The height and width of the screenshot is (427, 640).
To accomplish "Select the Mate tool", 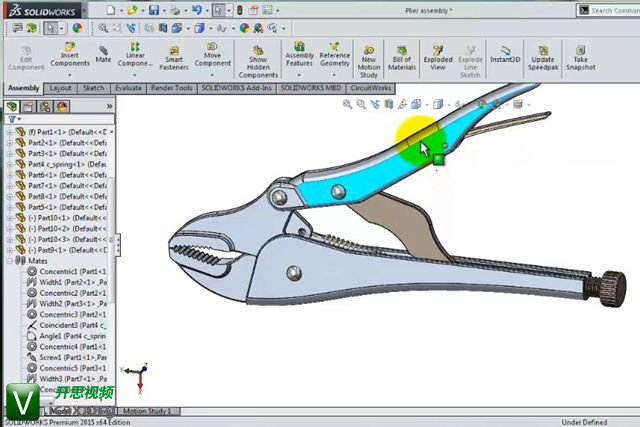I will [x=103, y=54].
